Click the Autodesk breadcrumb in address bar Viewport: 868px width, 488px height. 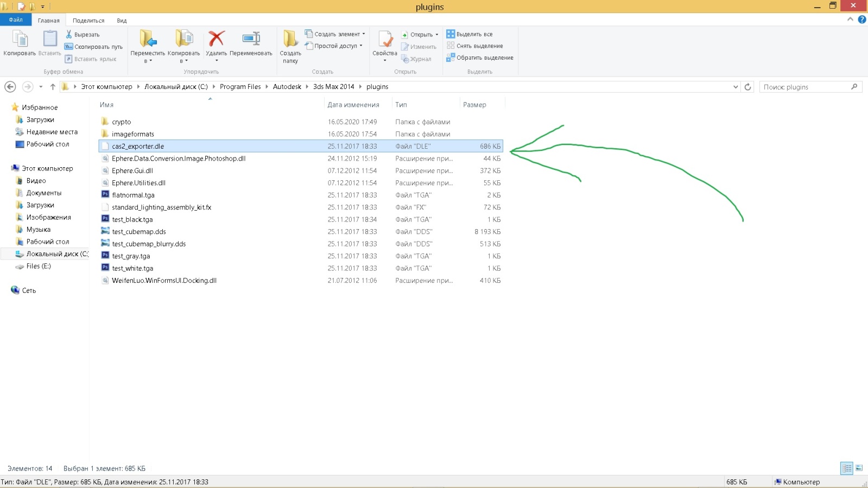[x=287, y=87]
